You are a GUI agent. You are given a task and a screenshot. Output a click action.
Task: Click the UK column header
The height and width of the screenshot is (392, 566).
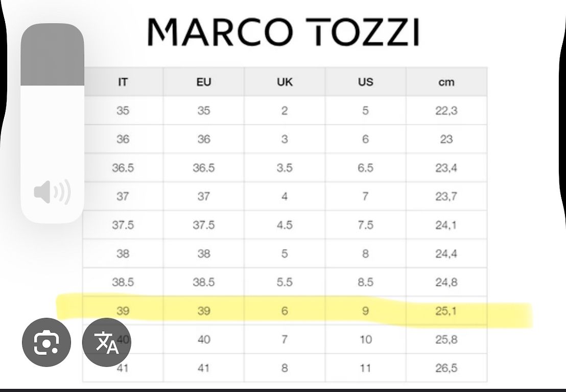point(285,82)
